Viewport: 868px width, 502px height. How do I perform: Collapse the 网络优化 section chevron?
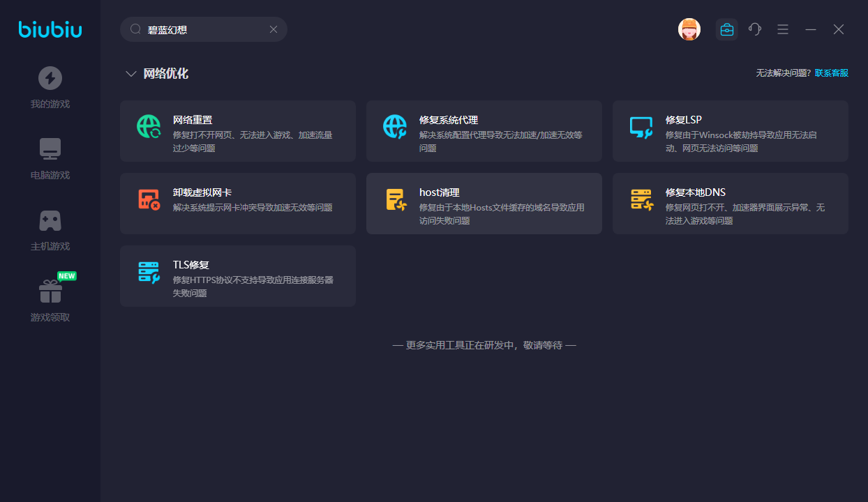[130, 74]
